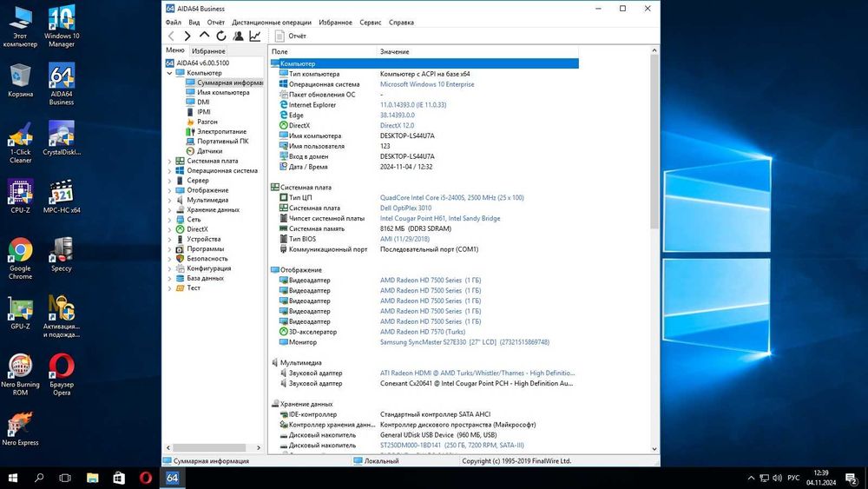Screen dimensions: 868x489
Task: Open Opera from the taskbar
Action: pos(146,478)
